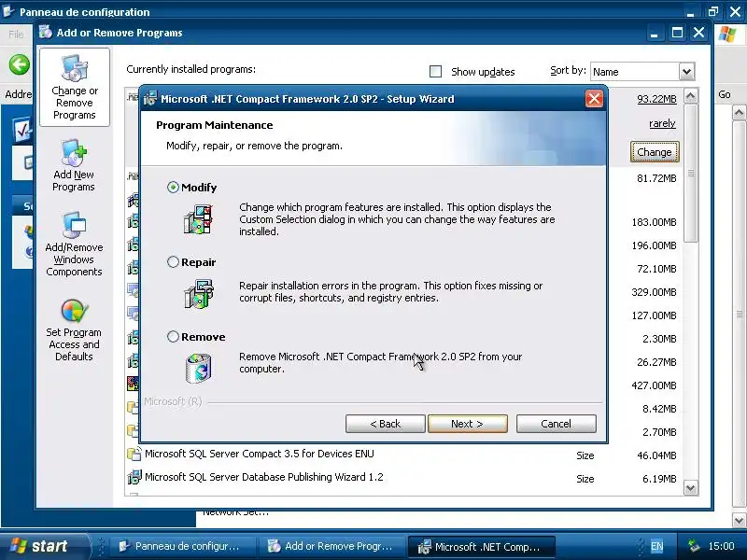747x560 pixels.
Task: Click the 'rarely' used link
Action: (x=662, y=123)
